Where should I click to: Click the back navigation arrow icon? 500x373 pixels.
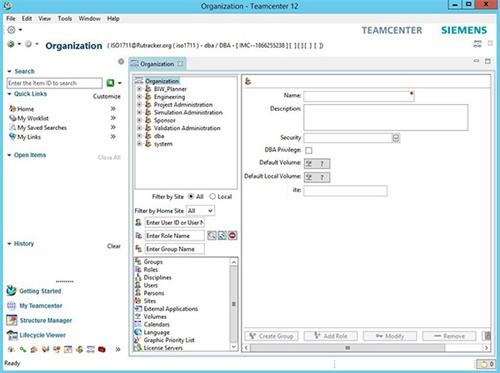(x=11, y=44)
